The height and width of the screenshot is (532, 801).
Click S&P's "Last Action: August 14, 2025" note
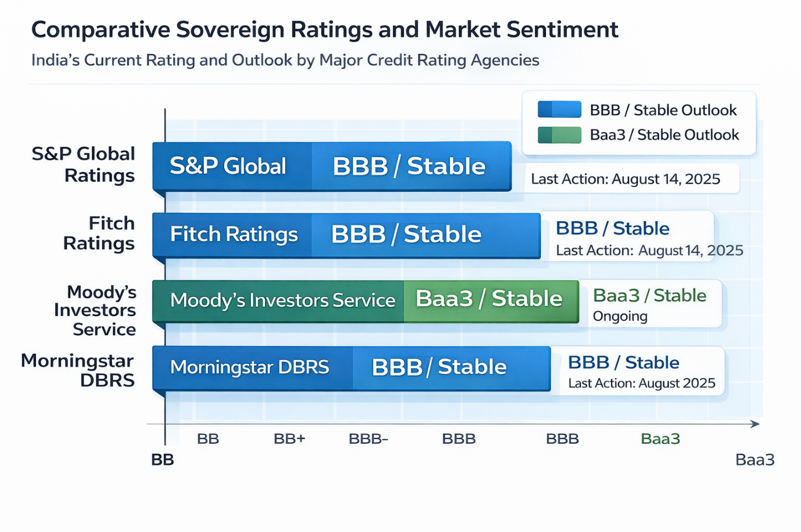[626, 179]
